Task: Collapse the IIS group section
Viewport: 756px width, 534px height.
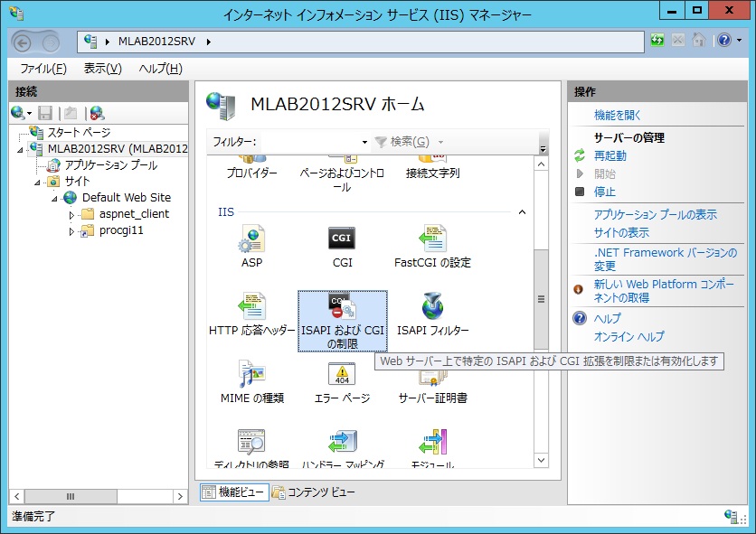Action: [x=522, y=212]
